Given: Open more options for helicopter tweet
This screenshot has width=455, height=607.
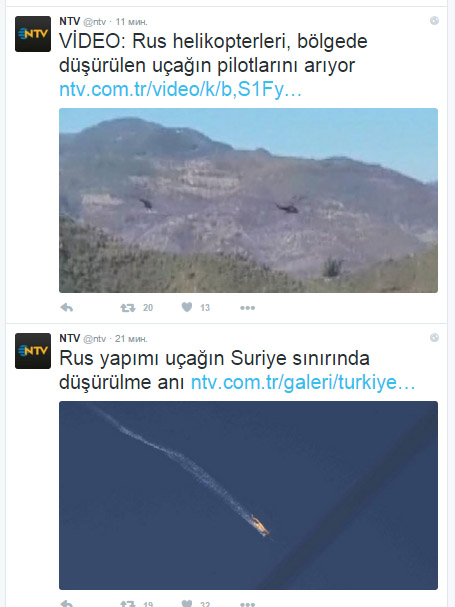Looking at the screenshot, I should click(247, 308).
